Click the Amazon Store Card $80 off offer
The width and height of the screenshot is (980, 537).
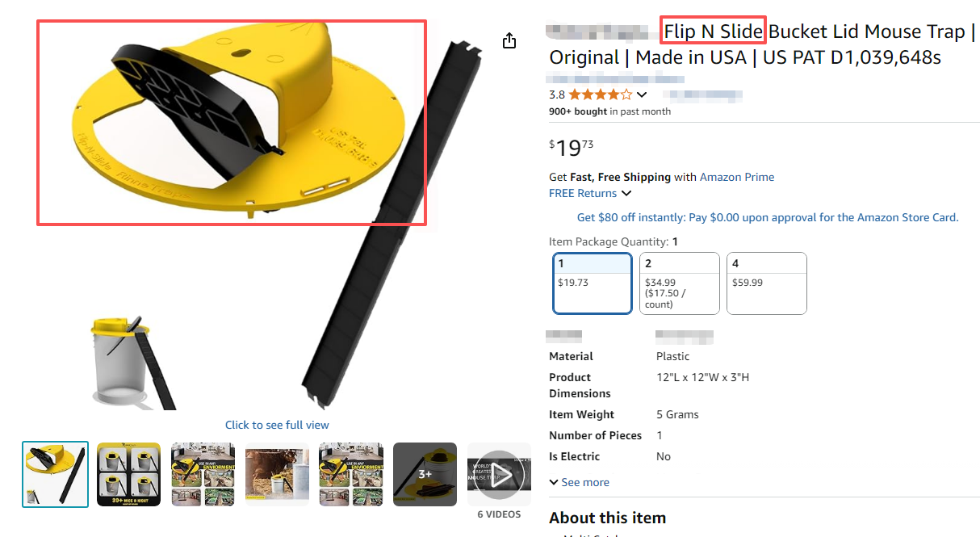(767, 217)
